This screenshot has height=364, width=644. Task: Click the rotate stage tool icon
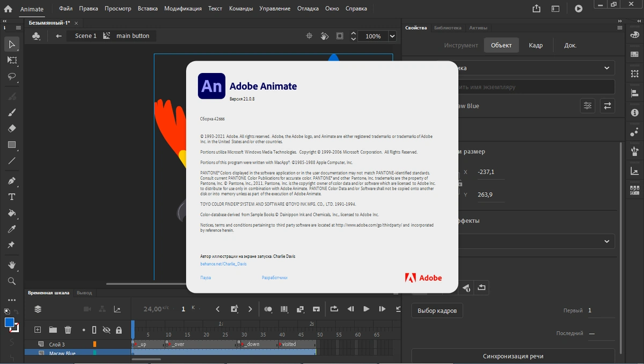325,36
